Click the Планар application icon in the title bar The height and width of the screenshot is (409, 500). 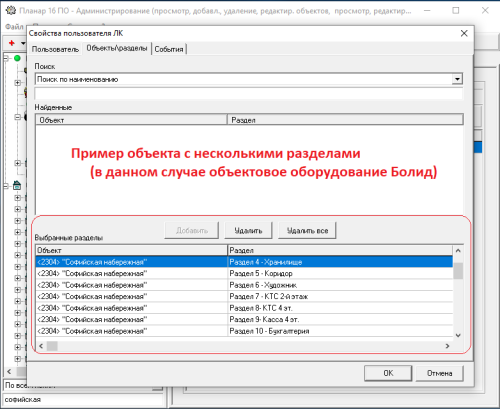click(x=11, y=10)
